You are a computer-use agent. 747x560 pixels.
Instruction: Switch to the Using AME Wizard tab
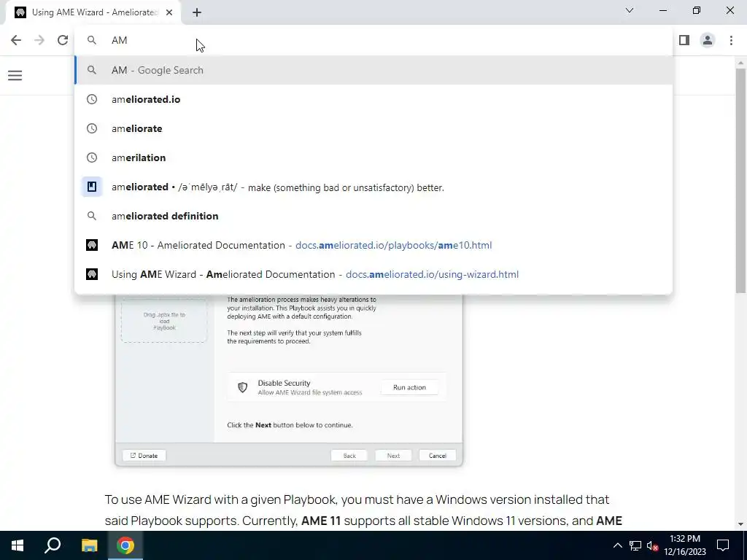(x=93, y=12)
